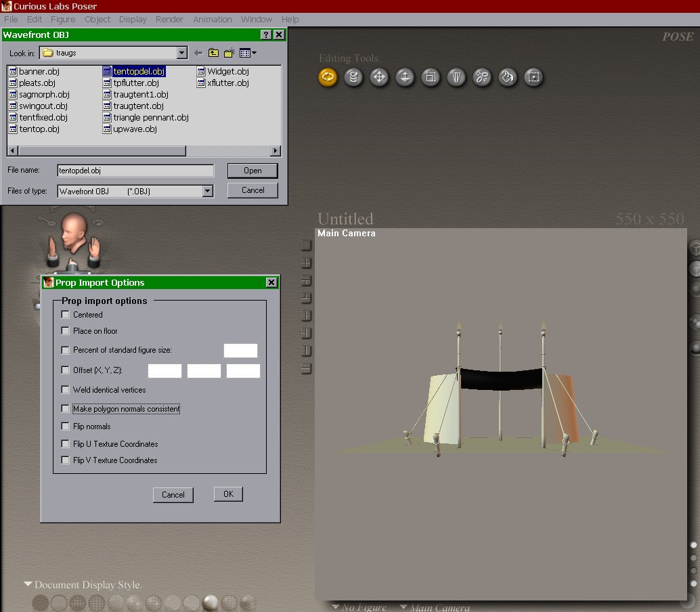Click the camera head control icon
Screen dimensions: 700x612
pyautogui.click(x=72, y=233)
